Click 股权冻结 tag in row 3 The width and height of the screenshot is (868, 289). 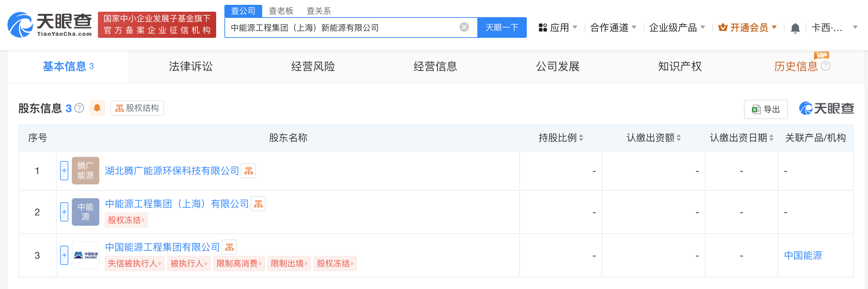coord(335,264)
